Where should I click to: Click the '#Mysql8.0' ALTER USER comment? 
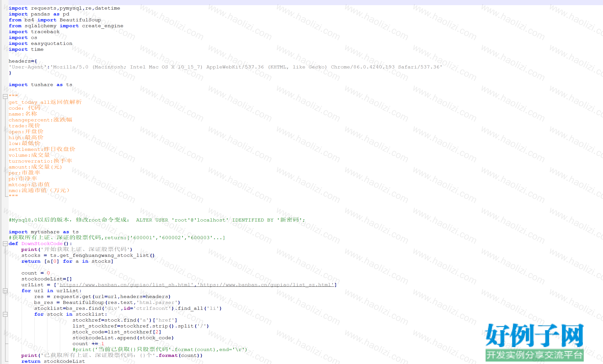click(x=157, y=220)
